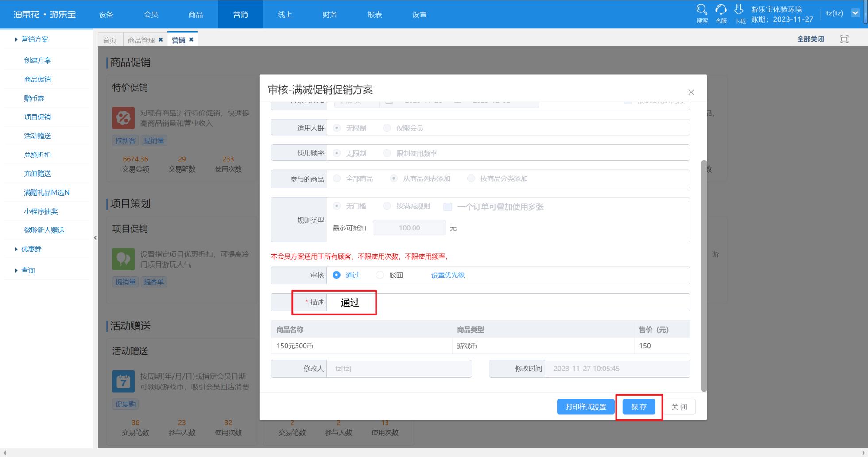Open 创建方案 in the sidebar
This screenshot has height=457, width=868.
pos(38,60)
